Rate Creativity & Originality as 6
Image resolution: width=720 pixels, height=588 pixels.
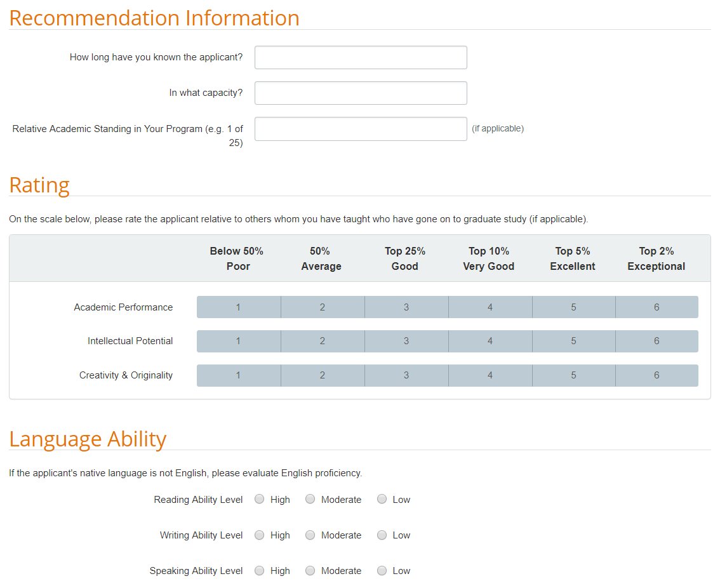pos(657,375)
